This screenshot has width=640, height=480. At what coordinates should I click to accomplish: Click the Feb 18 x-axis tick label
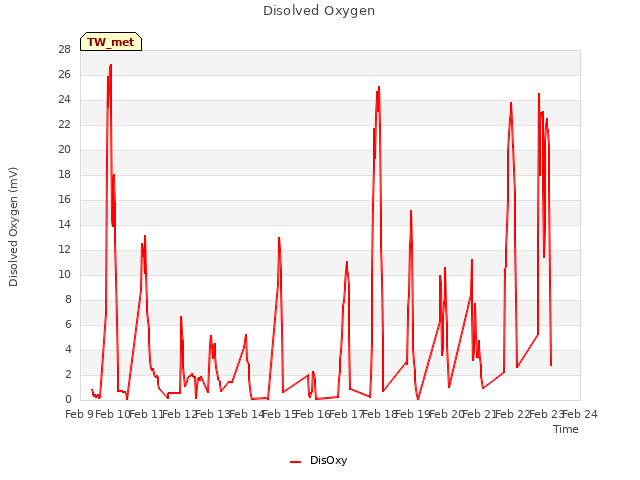coord(380,414)
